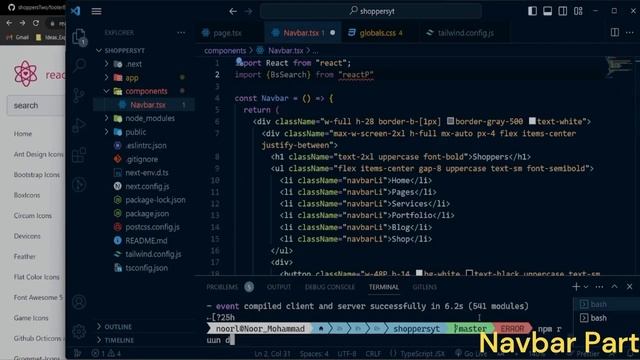Screen dimensions: 640x360
Task: Open the Search view in activity bar
Action: pyautogui.click(x=79, y=65)
